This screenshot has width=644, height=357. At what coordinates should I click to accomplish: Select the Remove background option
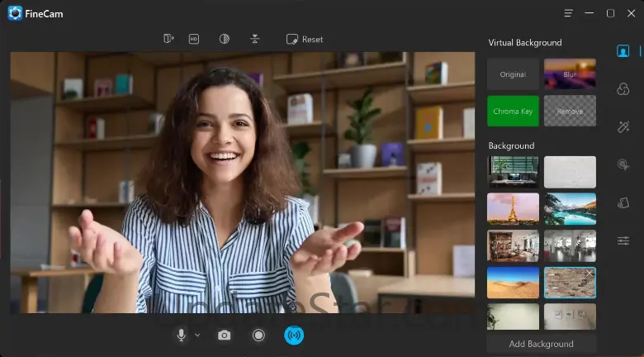coord(570,111)
